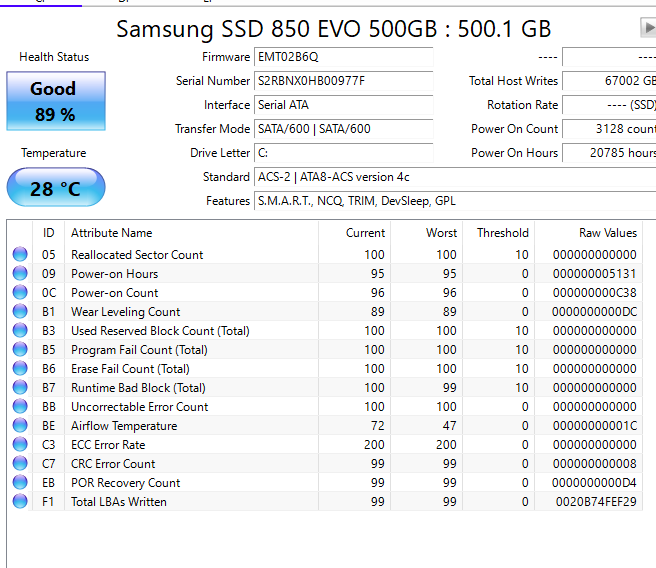Click the next disk arrow button
This screenshot has width=656, height=568.
[x=648, y=28]
